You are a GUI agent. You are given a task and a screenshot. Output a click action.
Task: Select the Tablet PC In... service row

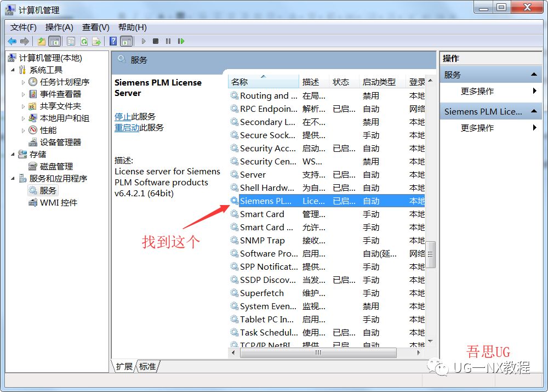point(327,319)
